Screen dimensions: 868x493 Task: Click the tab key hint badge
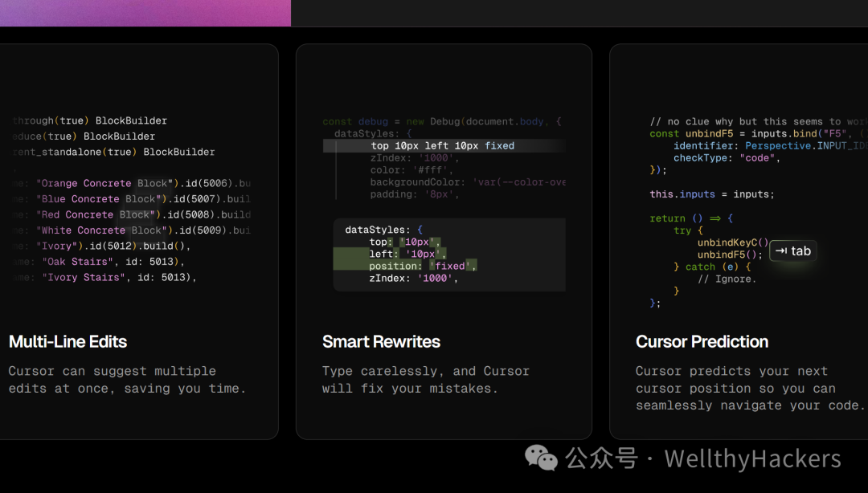pyautogui.click(x=792, y=251)
